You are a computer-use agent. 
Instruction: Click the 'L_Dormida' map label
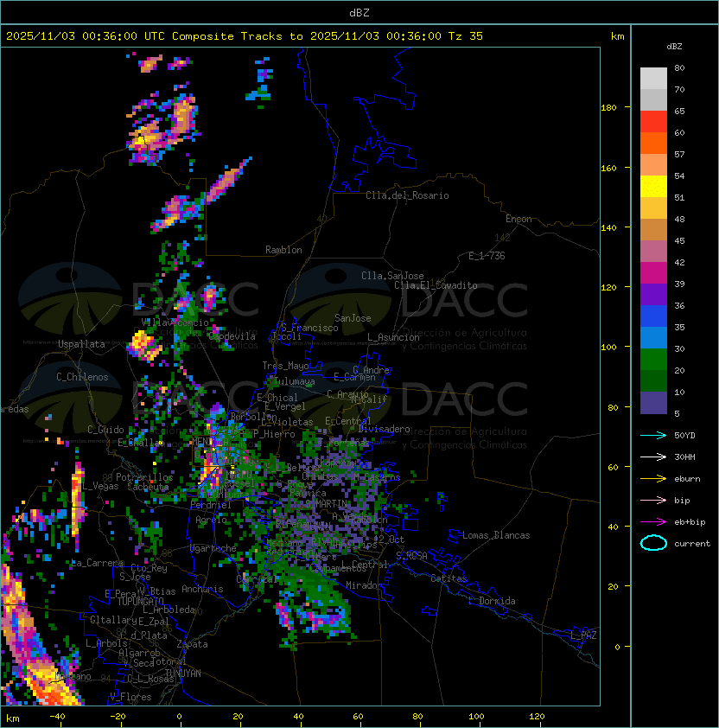point(492,601)
